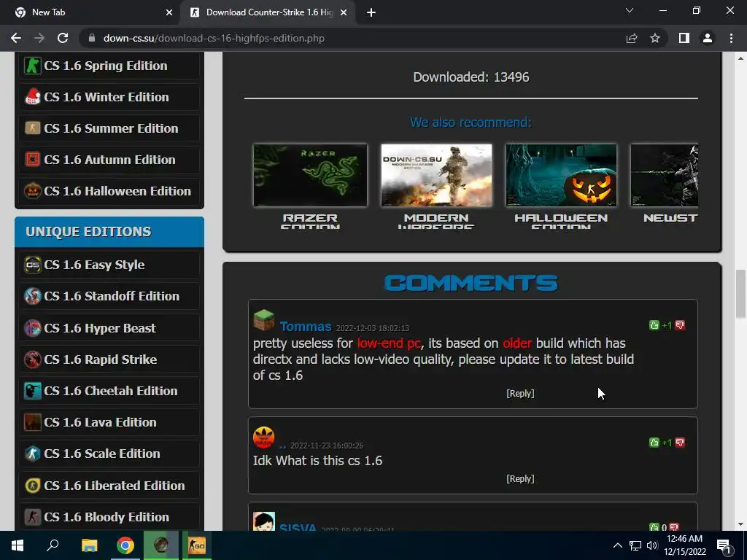Click the Liberated Edition icon
Viewport: 747px width, 560px height.
click(32, 486)
